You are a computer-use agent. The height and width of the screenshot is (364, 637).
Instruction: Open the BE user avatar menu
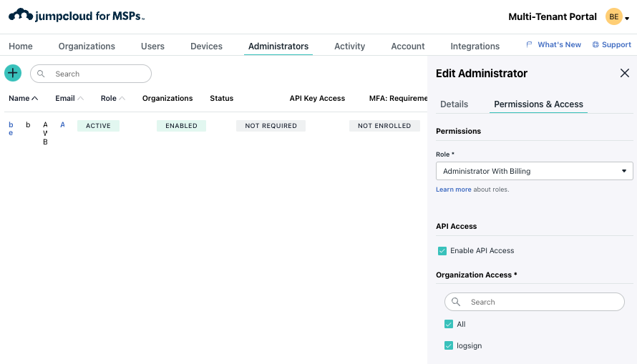tap(614, 16)
